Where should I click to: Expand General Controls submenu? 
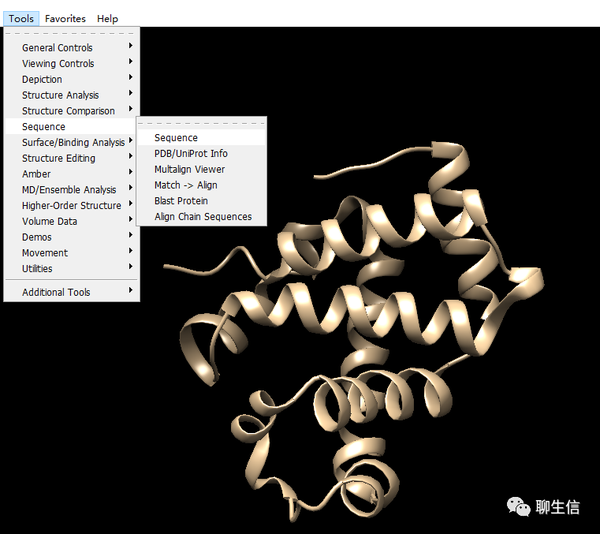[x=72, y=47]
